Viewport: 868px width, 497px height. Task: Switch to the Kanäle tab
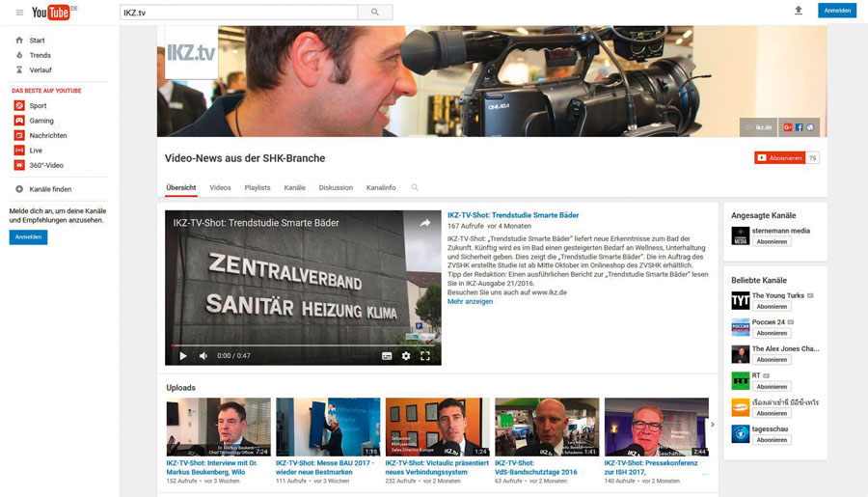pyautogui.click(x=294, y=188)
